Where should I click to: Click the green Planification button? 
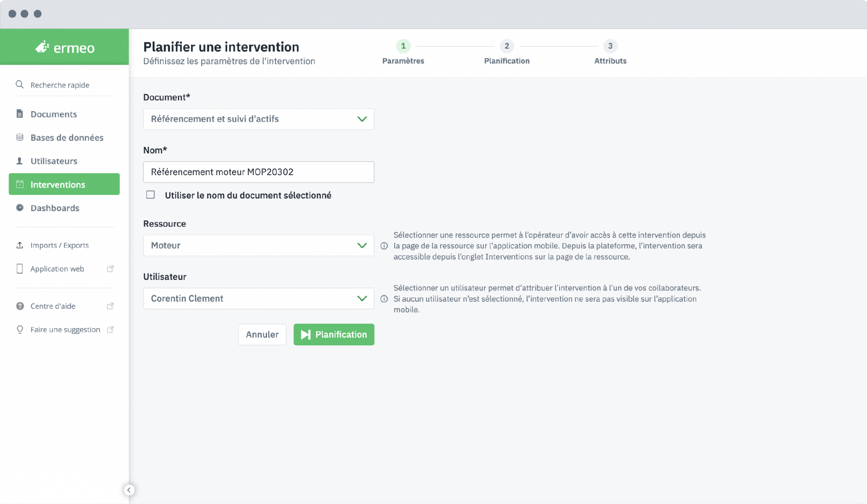(x=333, y=334)
